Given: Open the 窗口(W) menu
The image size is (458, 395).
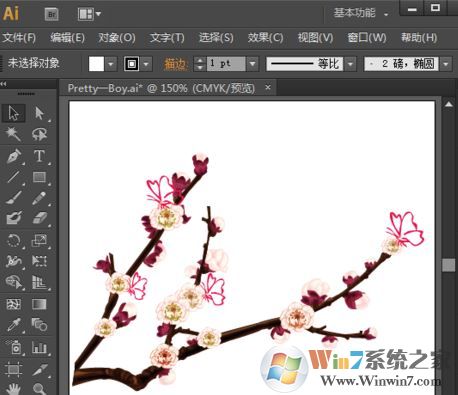Looking at the screenshot, I should pyautogui.click(x=367, y=37).
